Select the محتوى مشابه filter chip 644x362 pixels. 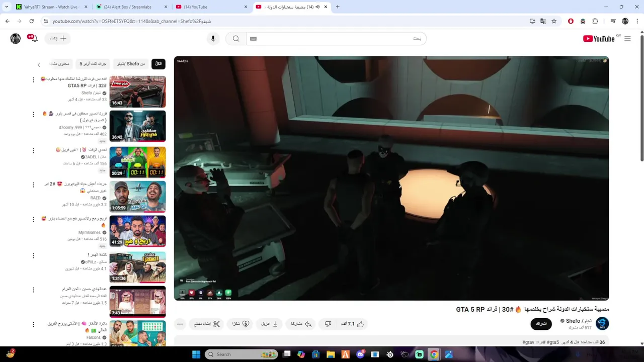(60, 64)
